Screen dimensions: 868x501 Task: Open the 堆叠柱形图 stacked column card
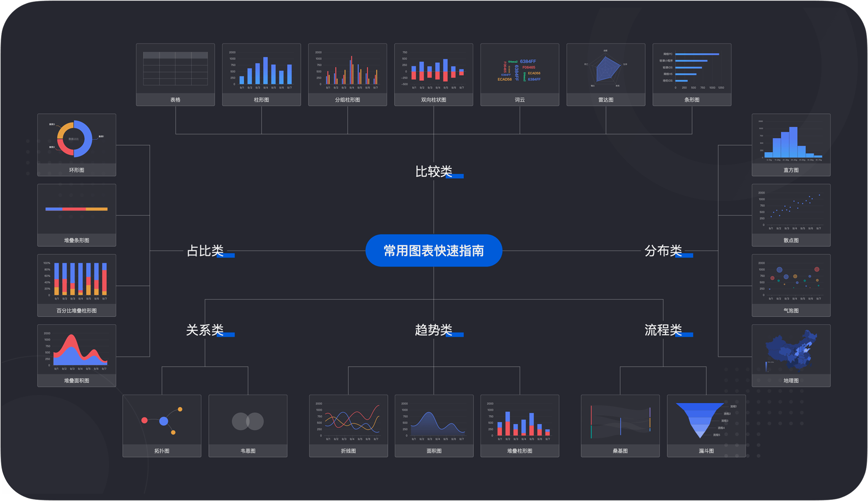pos(519,426)
